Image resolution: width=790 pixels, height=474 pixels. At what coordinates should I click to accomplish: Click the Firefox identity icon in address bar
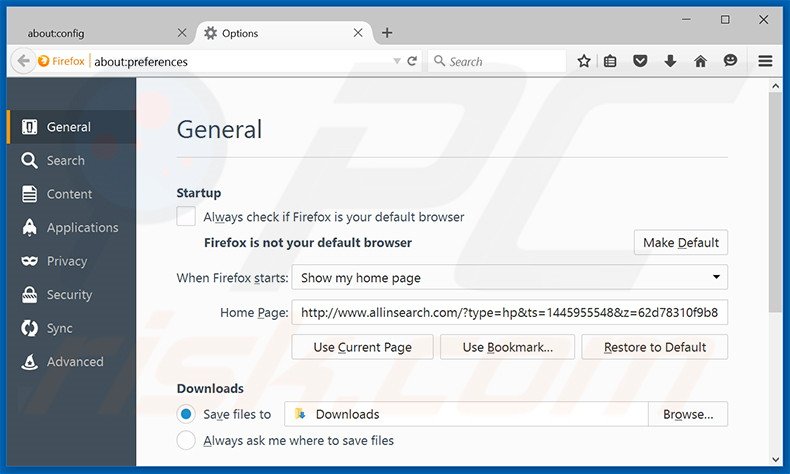44,61
